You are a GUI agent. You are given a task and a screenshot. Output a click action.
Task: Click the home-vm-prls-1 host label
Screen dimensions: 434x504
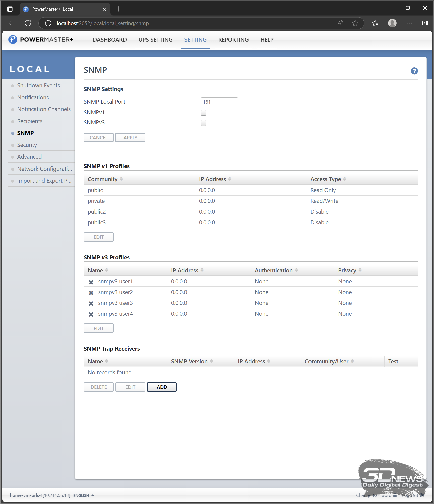click(x=40, y=495)
